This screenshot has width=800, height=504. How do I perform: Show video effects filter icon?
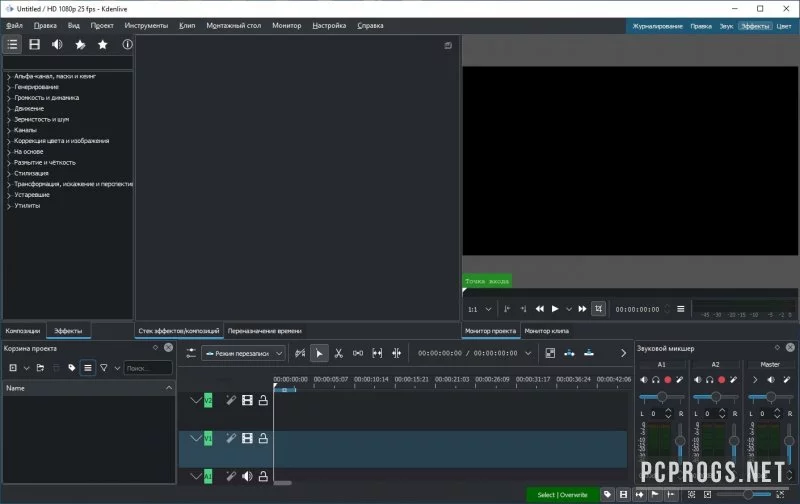(34, 44)
